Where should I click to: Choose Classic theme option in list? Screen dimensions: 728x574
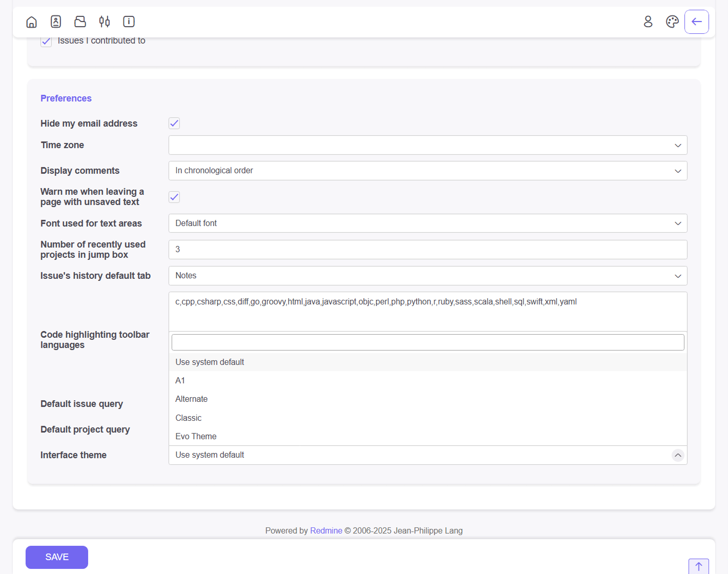(189, 418)
